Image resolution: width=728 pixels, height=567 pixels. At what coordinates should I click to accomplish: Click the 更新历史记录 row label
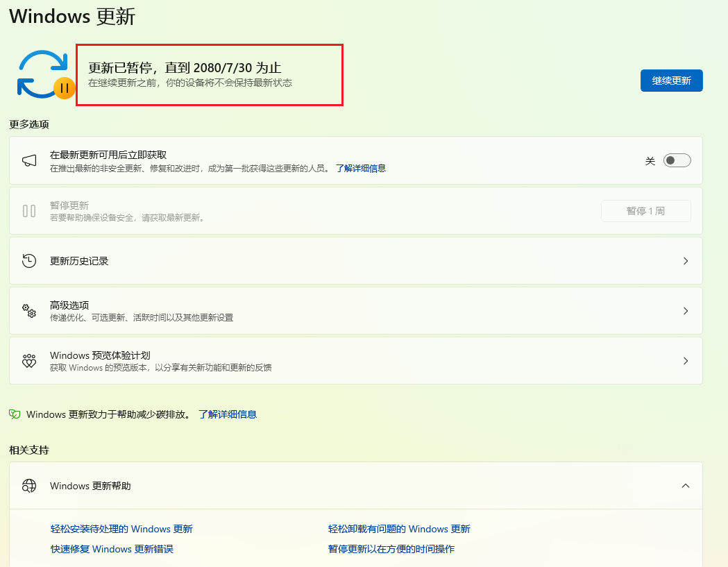tap(79, 261)
